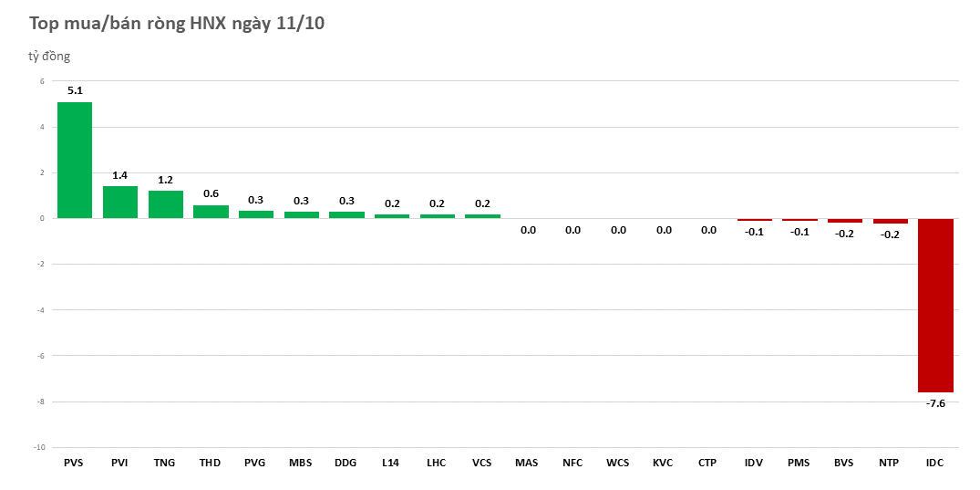980x490 pixels.
Task: Select the 1.4 data label
Action: click(120, 175)
